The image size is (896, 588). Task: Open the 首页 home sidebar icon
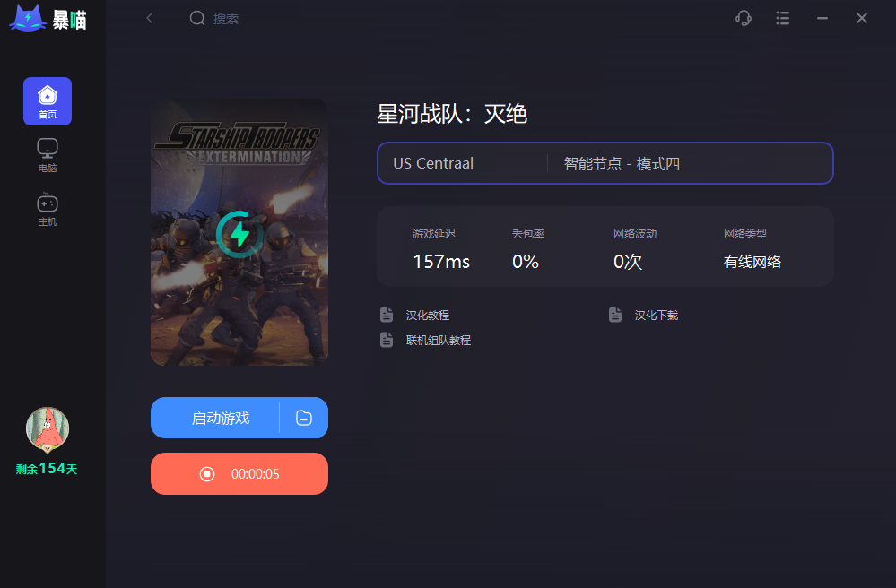[x=48, y=101]
